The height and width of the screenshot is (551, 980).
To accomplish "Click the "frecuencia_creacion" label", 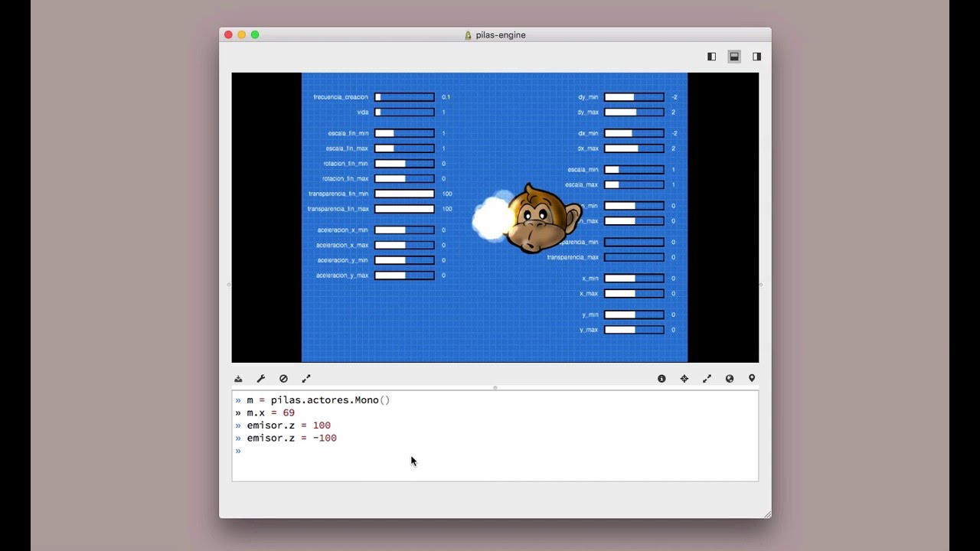I will [x=341, y=97].
